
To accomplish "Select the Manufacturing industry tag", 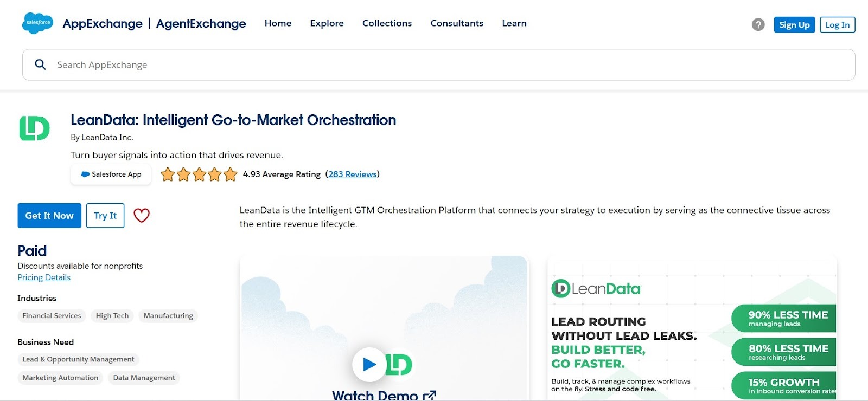I will pos(168,316).
